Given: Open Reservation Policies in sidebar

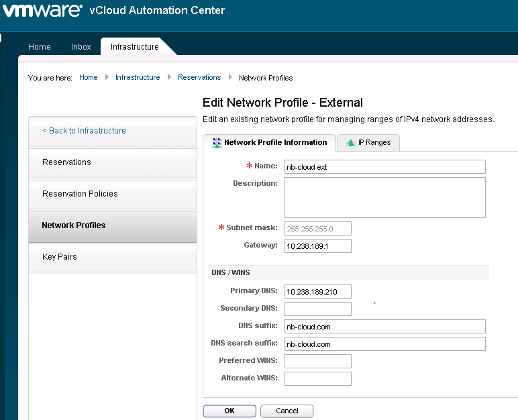Looking at the screenshot, I should click(x=113, y=196).
